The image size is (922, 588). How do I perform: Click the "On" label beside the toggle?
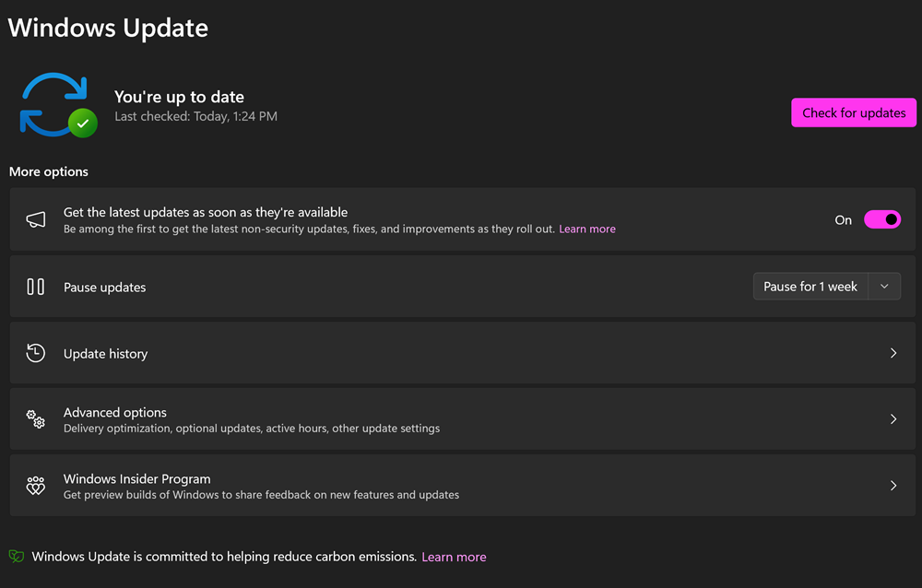point(844,220)
